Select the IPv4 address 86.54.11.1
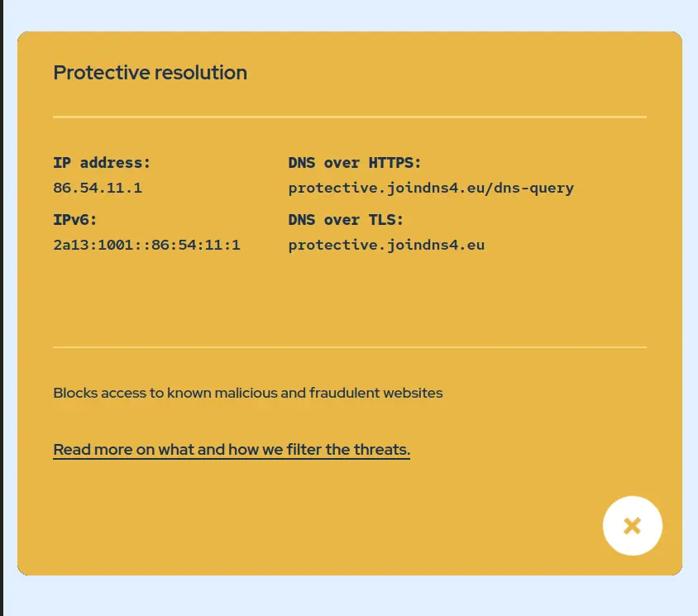This screenshot has height=616, width=698. pyautogui.click(x=98, y=188)
